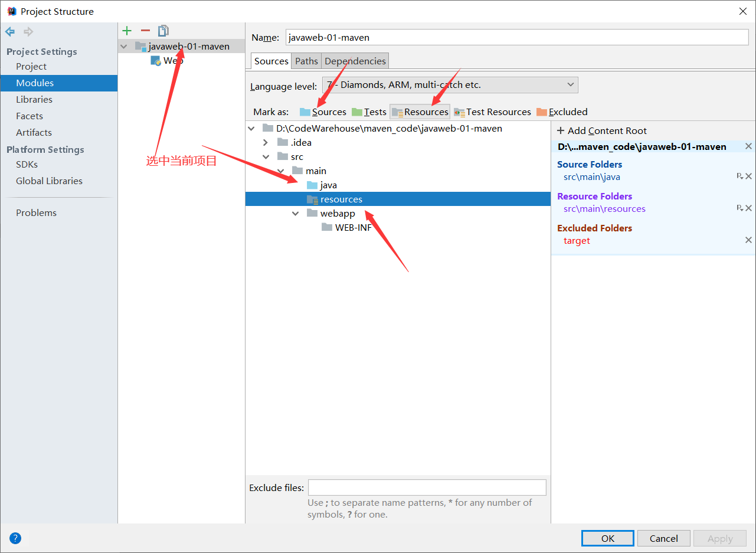Copy the selected module

click(x=163, y=31)
